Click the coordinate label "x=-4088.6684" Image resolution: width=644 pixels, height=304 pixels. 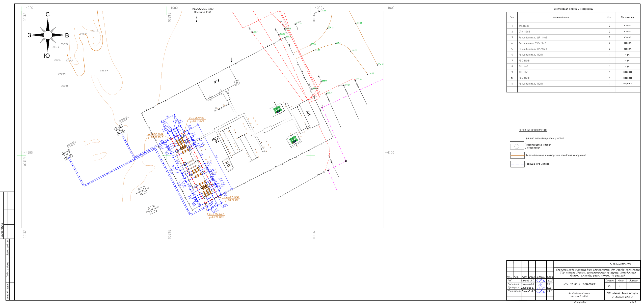[155, 134]
